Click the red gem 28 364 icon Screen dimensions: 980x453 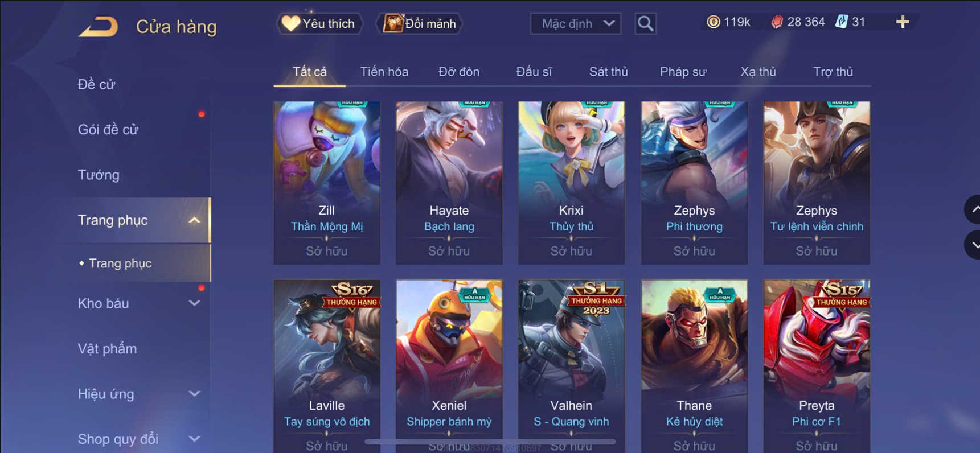pos(777,22)
